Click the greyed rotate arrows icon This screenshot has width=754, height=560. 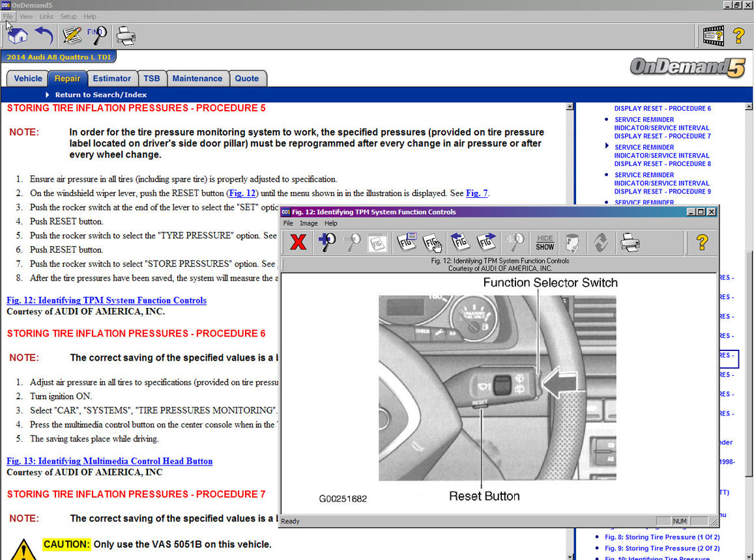point(601,243)
